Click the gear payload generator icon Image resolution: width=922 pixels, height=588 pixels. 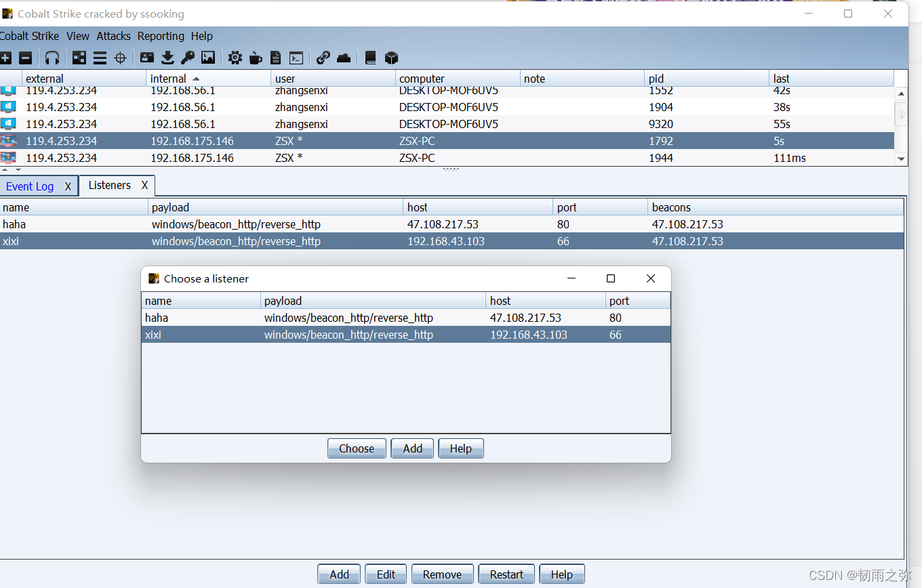click(235, 58)
